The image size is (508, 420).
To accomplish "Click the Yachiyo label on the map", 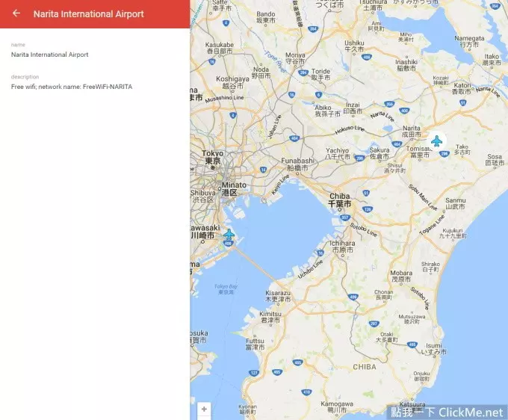I will 338,154.
